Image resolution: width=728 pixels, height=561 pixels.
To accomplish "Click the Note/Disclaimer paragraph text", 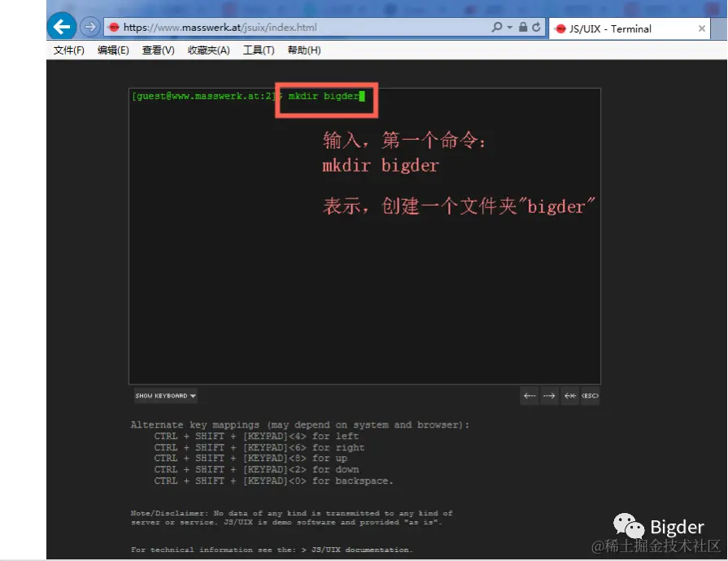I will tap(291, 518).
